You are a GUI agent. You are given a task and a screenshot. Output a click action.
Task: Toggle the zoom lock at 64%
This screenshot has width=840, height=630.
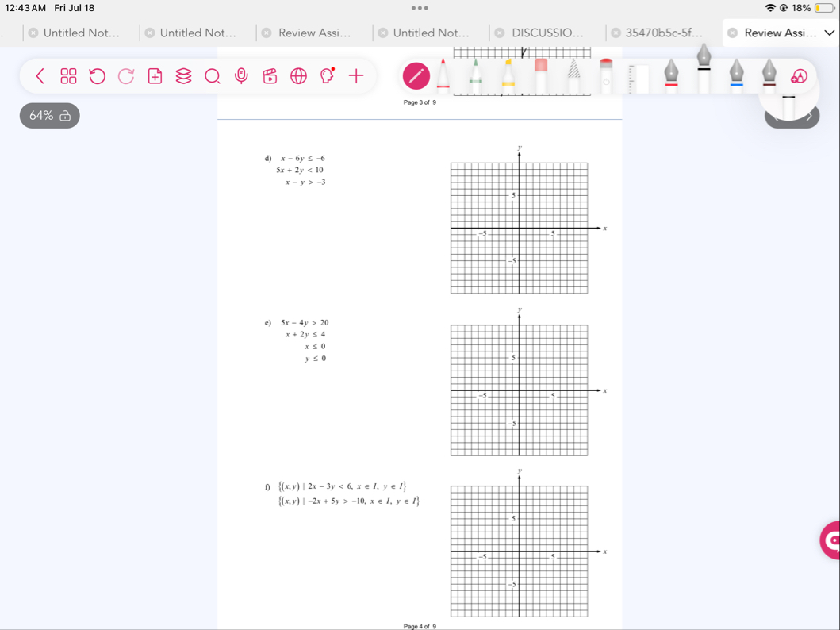[x=50, y=116]
